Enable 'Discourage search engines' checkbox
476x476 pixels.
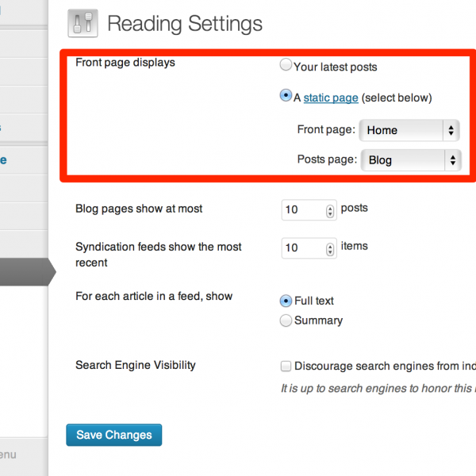tap(286, 367)
